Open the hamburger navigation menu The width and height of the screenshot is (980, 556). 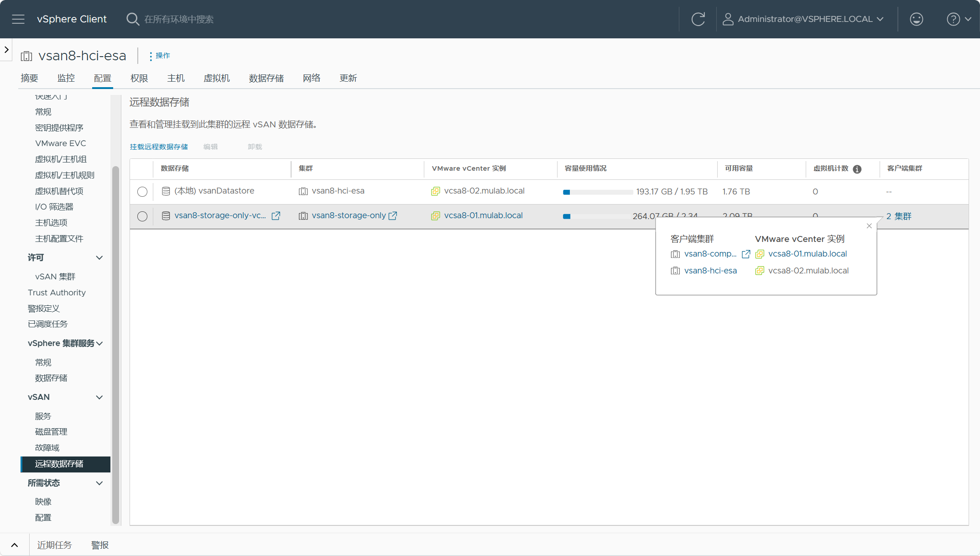pyautogui.click(x=18, y=19)
